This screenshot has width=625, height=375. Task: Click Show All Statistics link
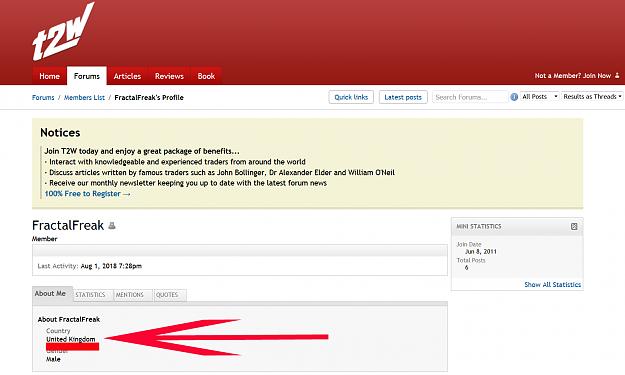point(552,285)
